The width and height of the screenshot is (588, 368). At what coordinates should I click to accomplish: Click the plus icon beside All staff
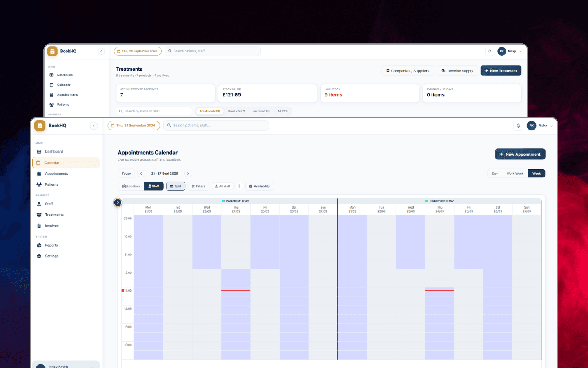coord(239,186)
